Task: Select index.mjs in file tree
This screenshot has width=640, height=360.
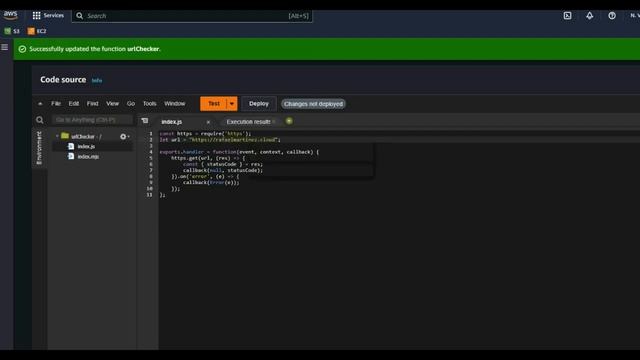Action: [x=88, y=157]
